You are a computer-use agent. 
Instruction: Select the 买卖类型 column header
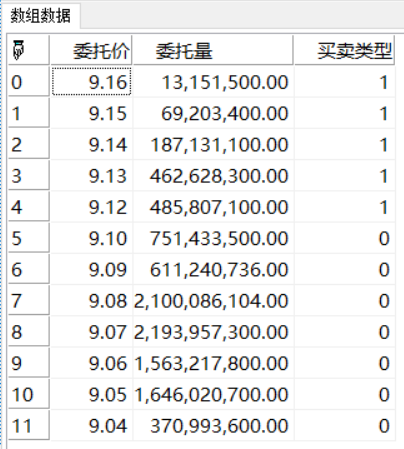pos(344,50)
